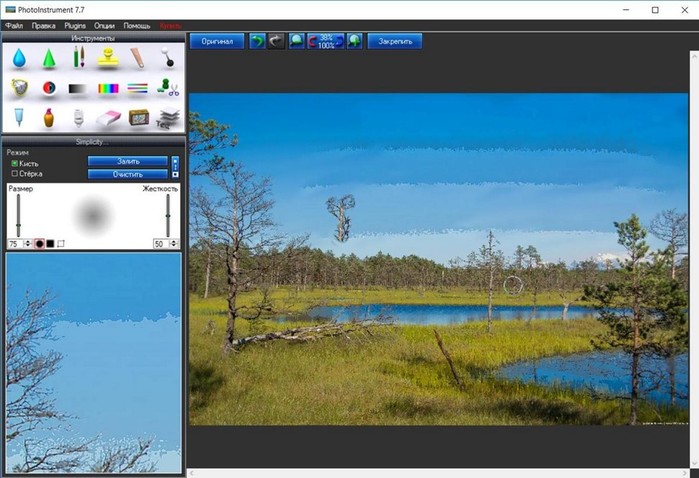Select the colored lines tool

[x=138, y=88]
